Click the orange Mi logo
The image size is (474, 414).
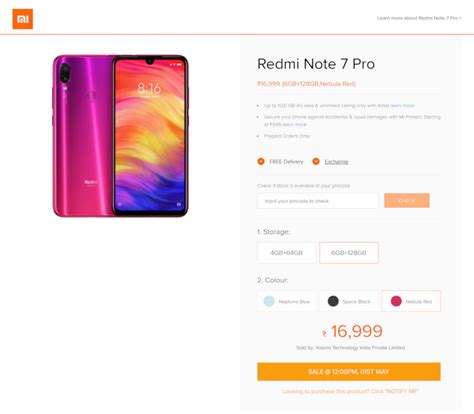[23, 19]
